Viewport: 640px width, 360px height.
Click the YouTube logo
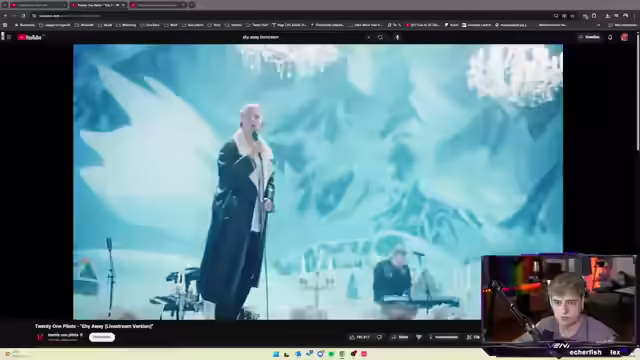29,37
